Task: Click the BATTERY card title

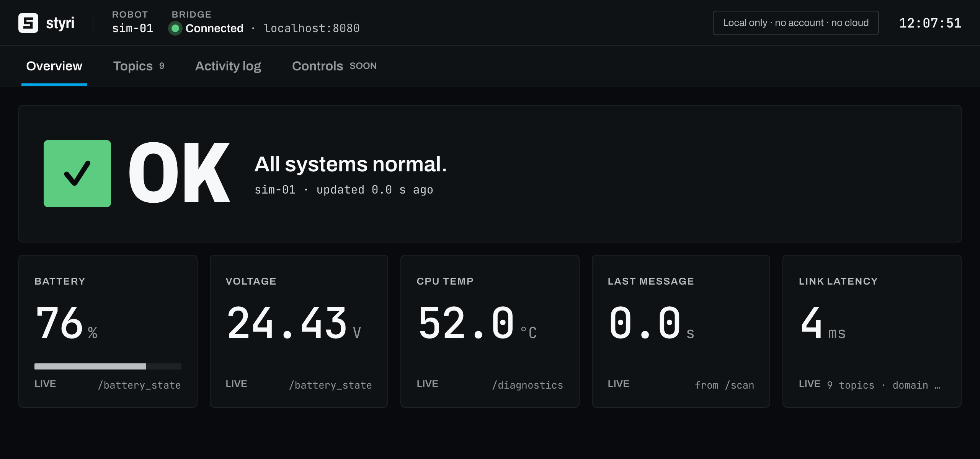Action: (x=60, y=281)
